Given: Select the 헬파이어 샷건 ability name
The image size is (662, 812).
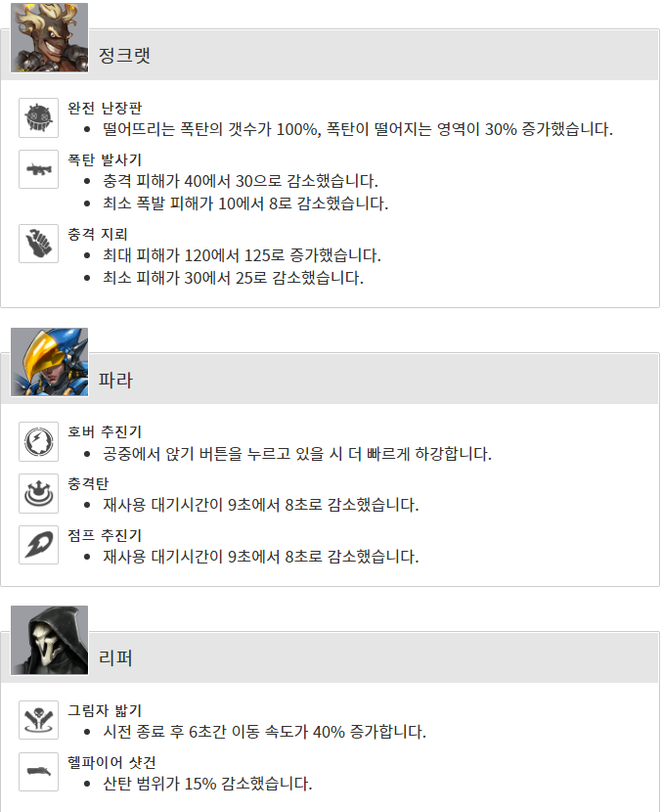Looking at the screenshot, I should pyautogui.click(x=111, y=762).
